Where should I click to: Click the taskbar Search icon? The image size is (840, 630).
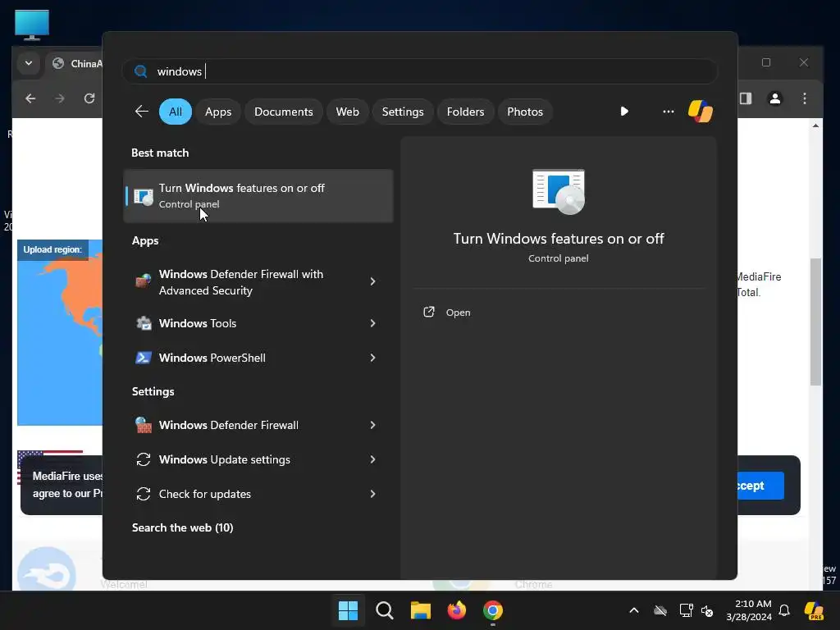coord(385,610)
